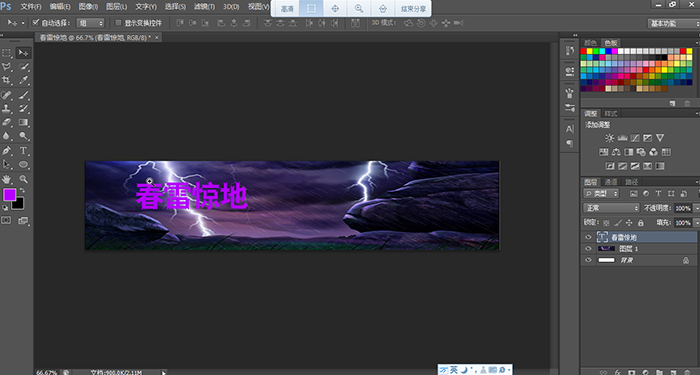Click the 高清 button
Image resolution: width=700 pixels, height=375 pixels.
click(x=287, y=8)
